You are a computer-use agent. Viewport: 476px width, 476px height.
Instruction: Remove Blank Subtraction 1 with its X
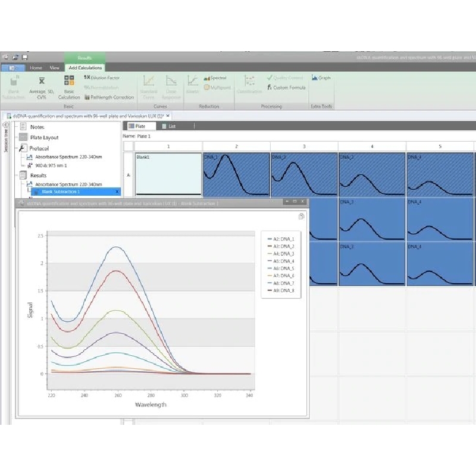(117, 192)
